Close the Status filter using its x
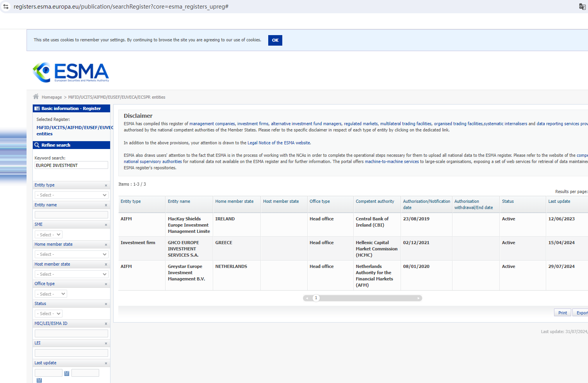The height and width of the screenshot is (383, 588). 106,304
